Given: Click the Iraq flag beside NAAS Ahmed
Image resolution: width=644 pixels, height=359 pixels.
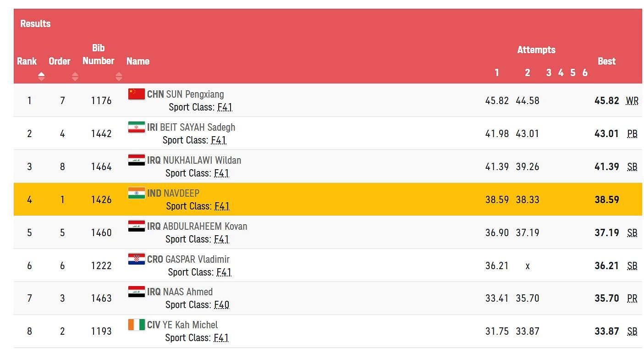Looking at the screenshot, I should 137,292.
